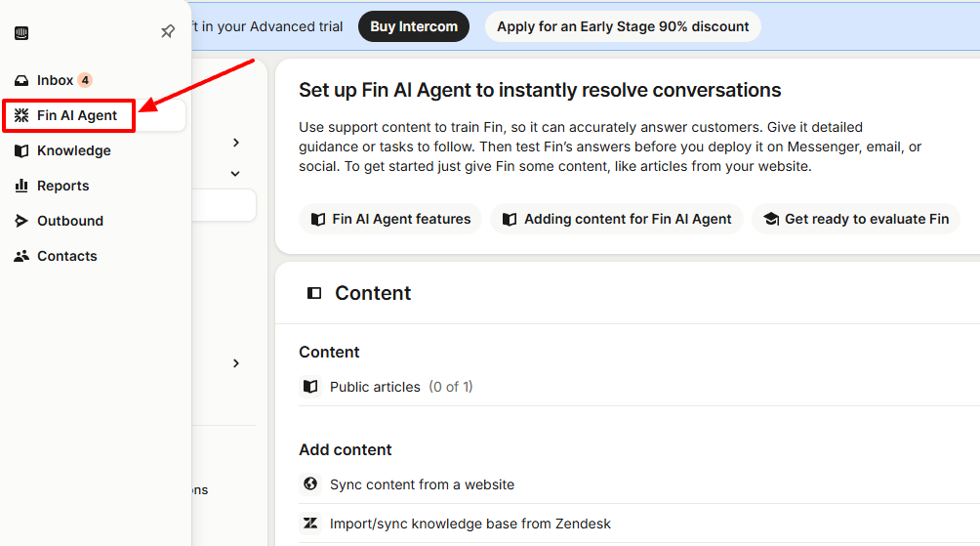
Task: Click the Intercom logo icon
Action: [21, 33]
